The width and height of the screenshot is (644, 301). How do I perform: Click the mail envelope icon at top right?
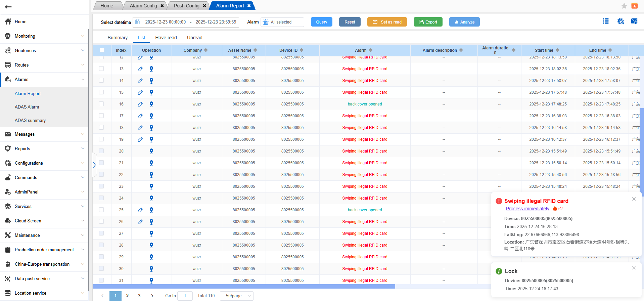pyautogui.click(x=634, y=21)
